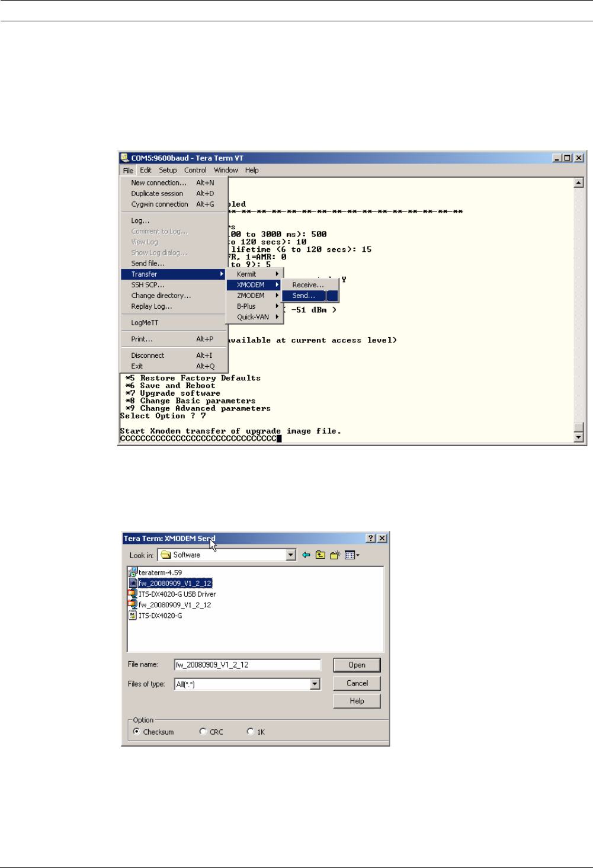Select Exit menu entry

coord(174,366)
